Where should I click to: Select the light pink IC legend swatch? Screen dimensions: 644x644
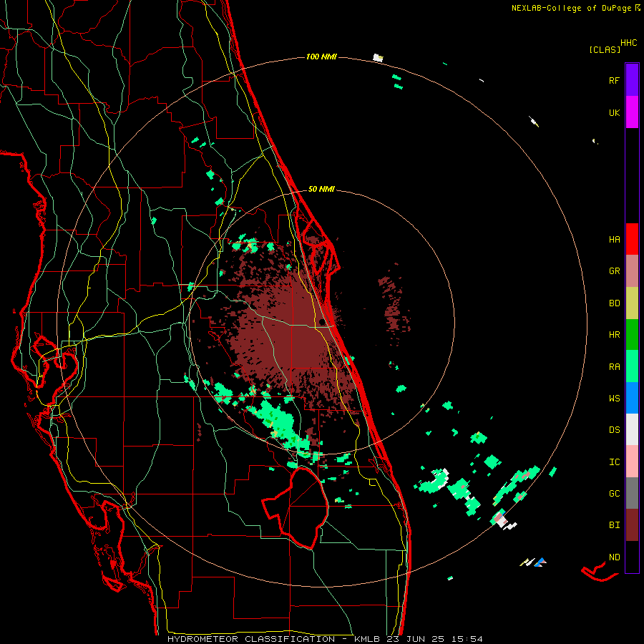632,462
